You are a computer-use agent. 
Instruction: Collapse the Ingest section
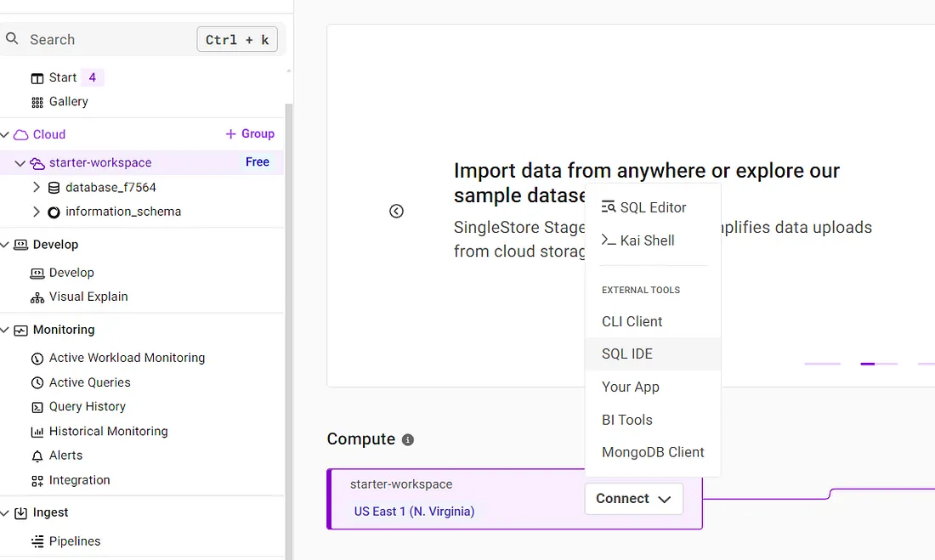pyautogui.click(x=5, y=513)
